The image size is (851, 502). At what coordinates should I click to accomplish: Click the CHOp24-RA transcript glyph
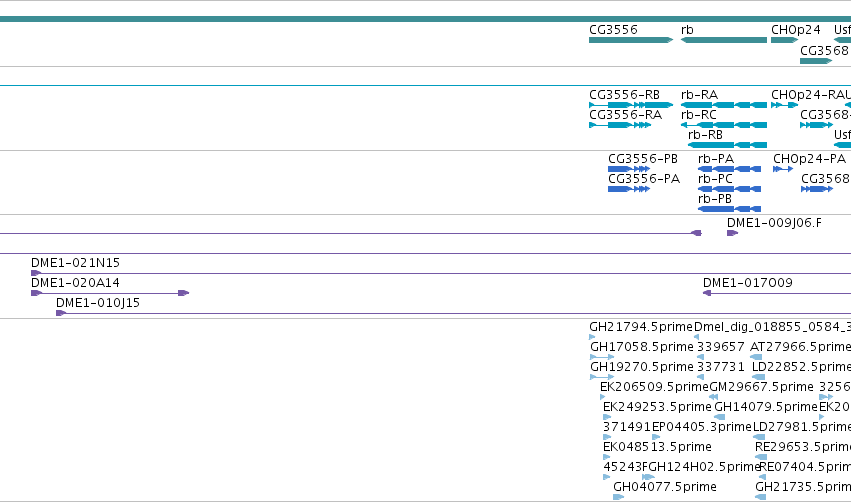click(x=784, y=105)
